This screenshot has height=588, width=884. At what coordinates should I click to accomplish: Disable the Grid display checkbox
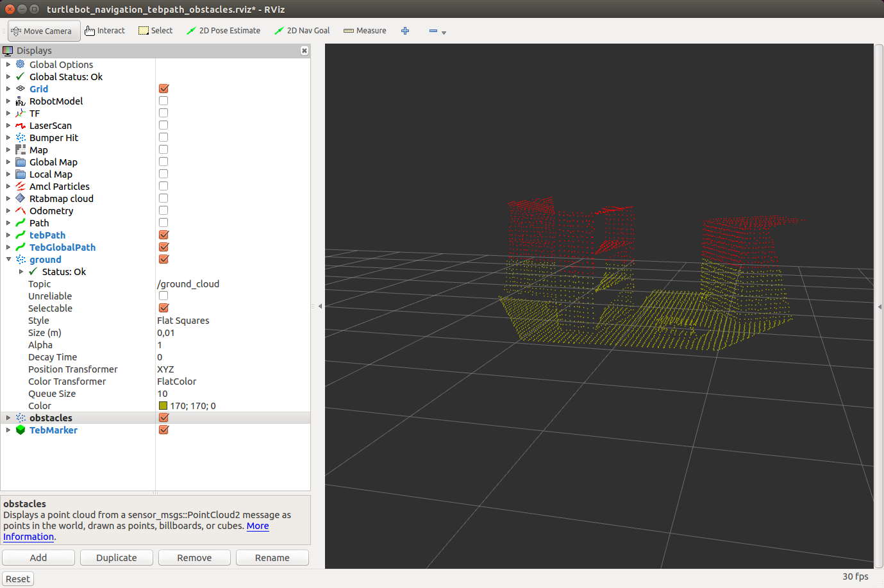coord(163,88)
